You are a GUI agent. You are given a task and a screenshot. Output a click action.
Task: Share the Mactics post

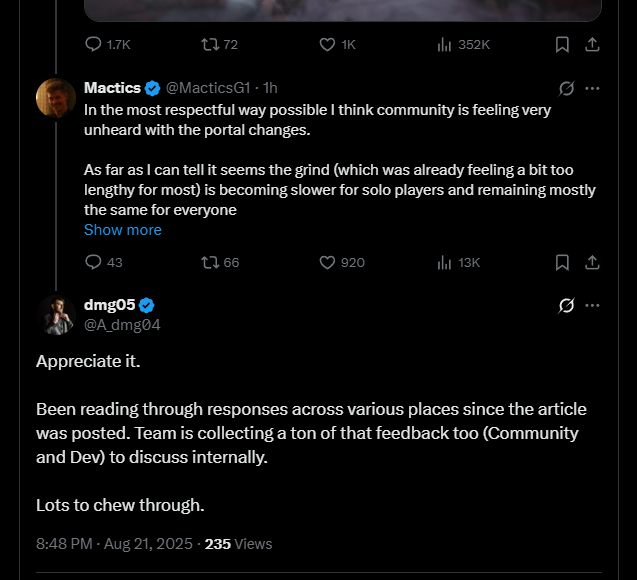click(592, 262)
